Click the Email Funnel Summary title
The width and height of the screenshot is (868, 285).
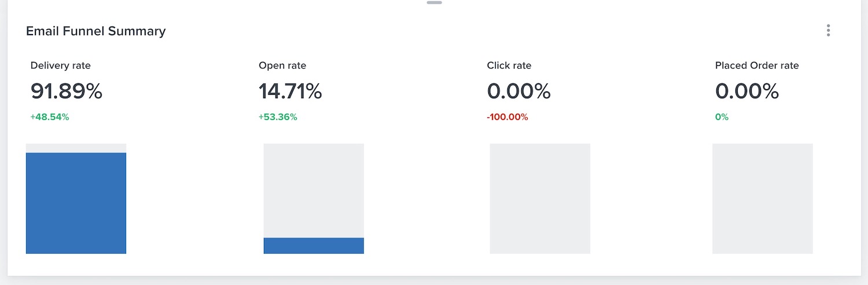click(96, 31)
